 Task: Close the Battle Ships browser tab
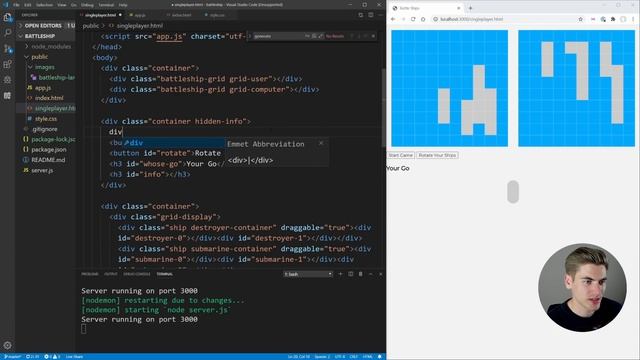click(458, 8)
